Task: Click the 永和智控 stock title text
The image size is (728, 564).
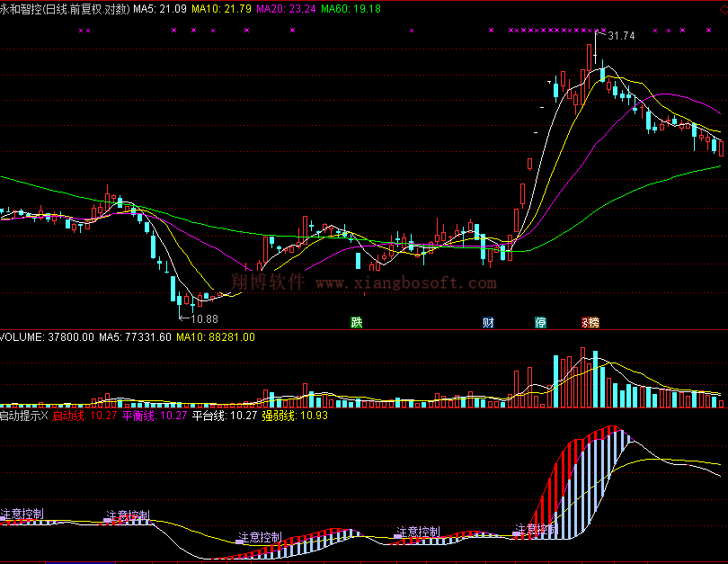Action: tap(22, 8)
